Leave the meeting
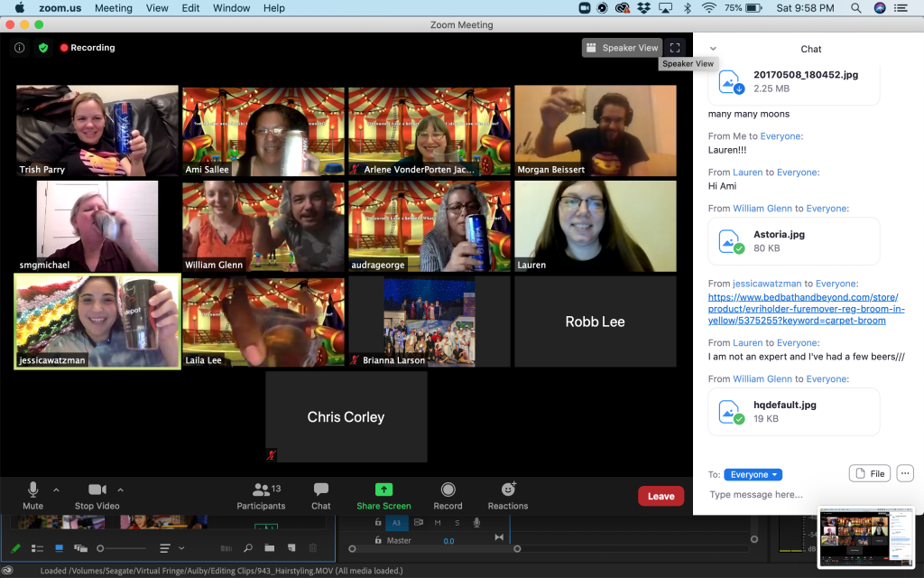The height and width of the screenshot is (578, 924). pyautogui.click(x=661, y=496)
